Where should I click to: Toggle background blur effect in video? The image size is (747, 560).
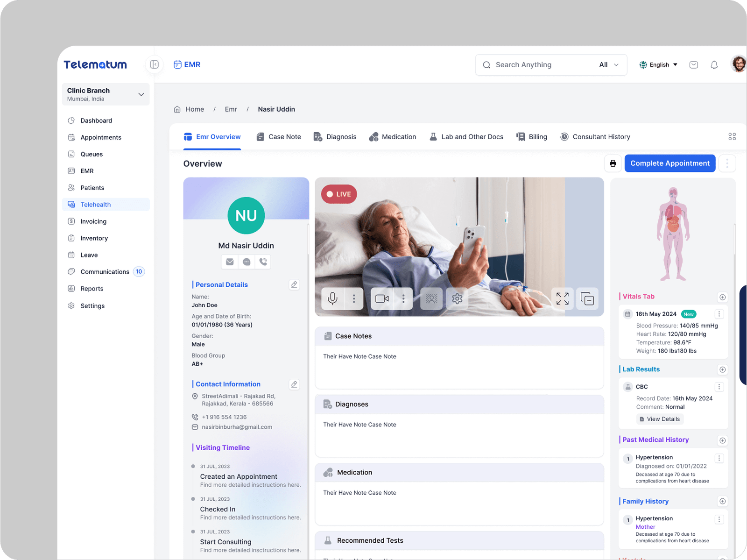click(x=431, y=298)
